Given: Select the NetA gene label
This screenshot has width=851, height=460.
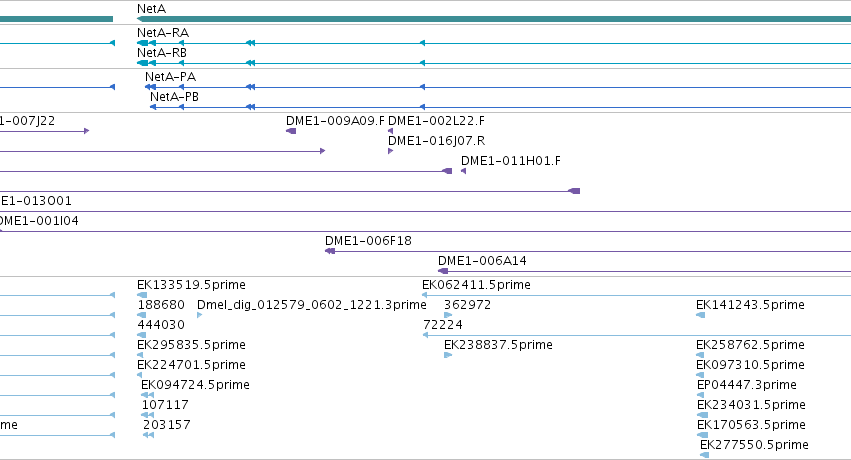Looking at the screenshot, I should pos(151,9).
